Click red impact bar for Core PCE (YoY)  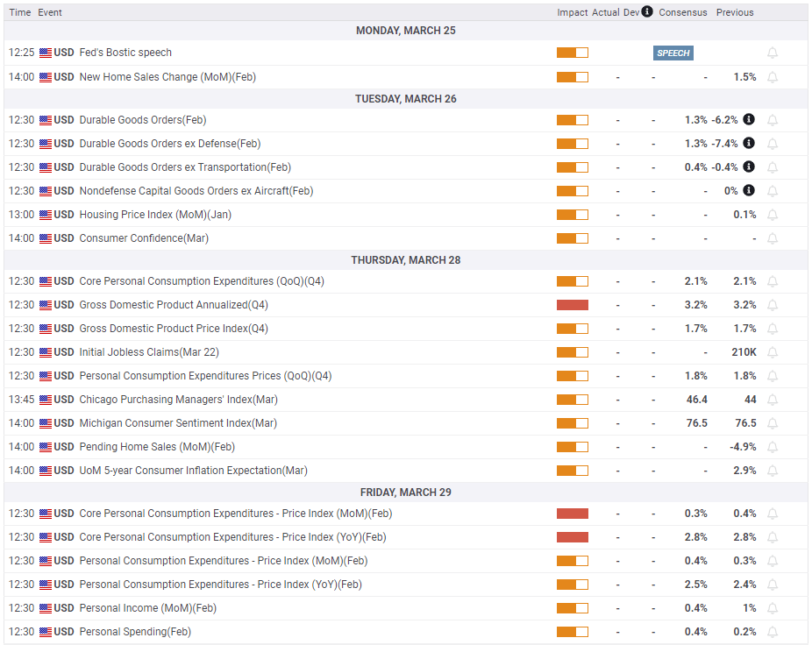coord(572,537)
